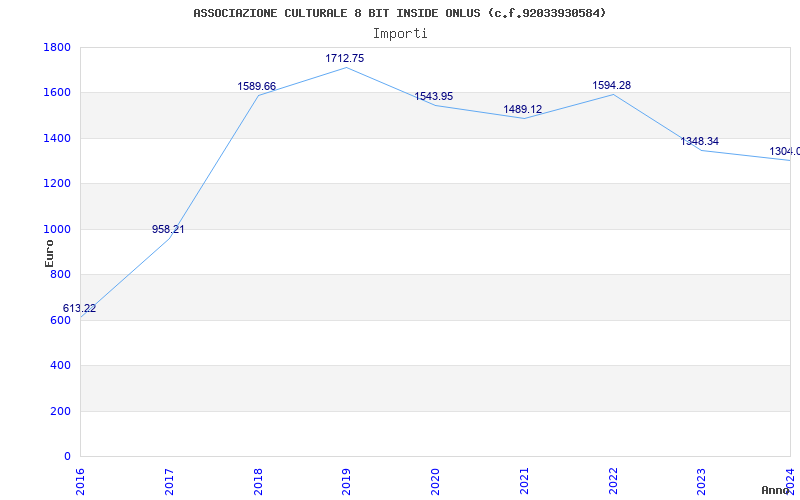Click the 0 y-axis tick label

[67, 457]
